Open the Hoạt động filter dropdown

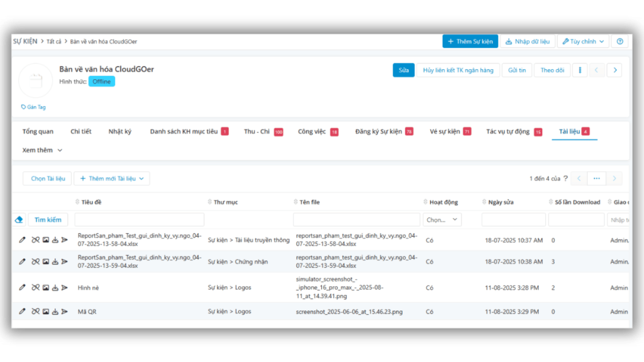(443, 220)
